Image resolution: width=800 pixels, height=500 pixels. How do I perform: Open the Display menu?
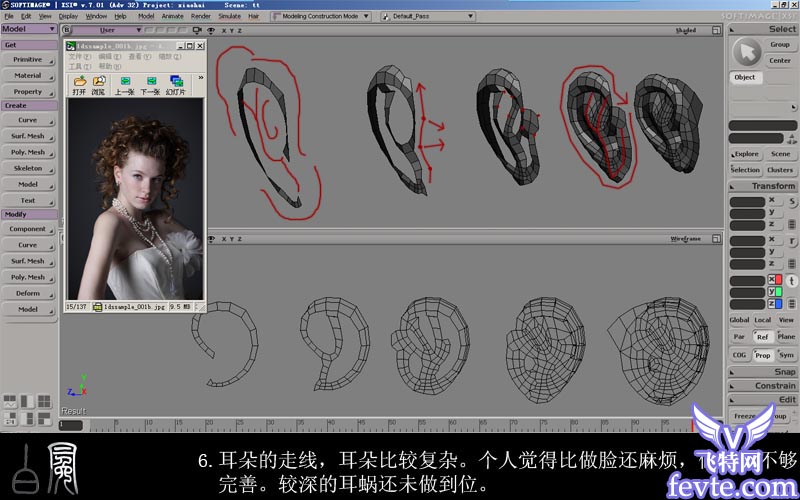click(68, 16)
